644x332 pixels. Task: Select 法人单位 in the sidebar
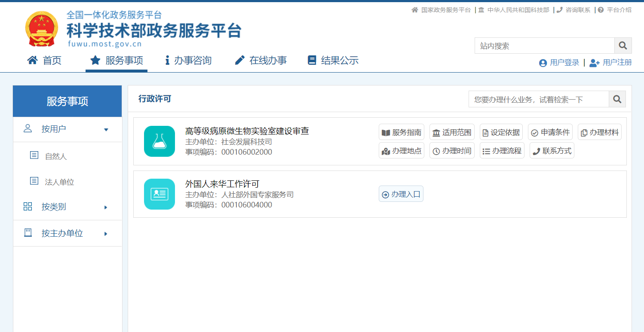click(59, 182)
